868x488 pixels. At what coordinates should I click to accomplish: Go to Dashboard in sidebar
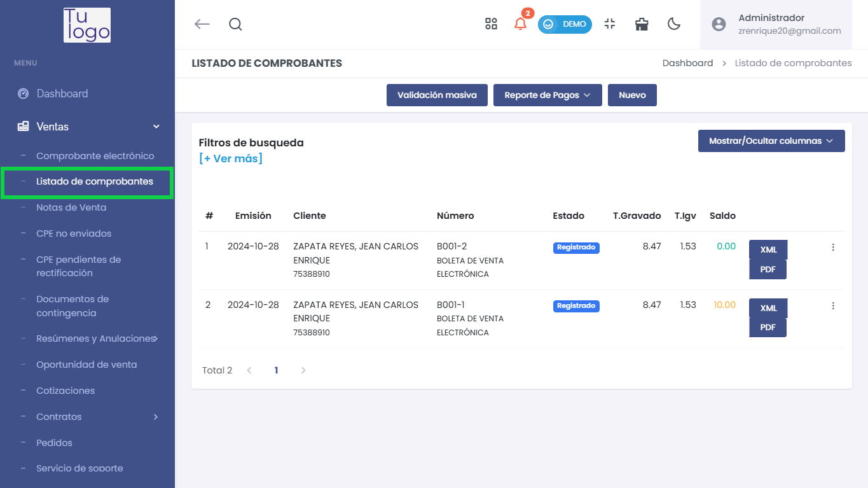tap(62, 94)
